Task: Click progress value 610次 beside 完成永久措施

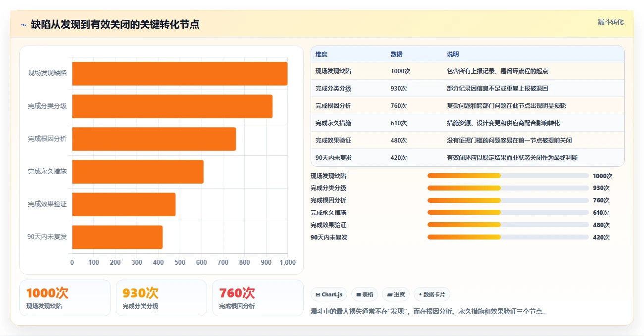Action: click(601, 213)
